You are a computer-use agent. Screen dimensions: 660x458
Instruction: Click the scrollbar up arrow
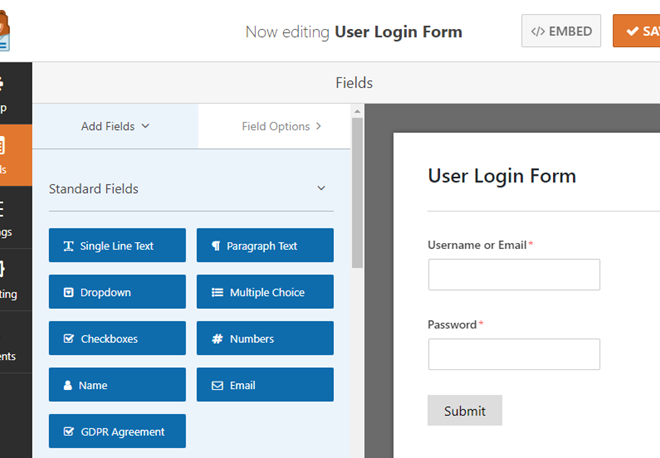[357, 112]
